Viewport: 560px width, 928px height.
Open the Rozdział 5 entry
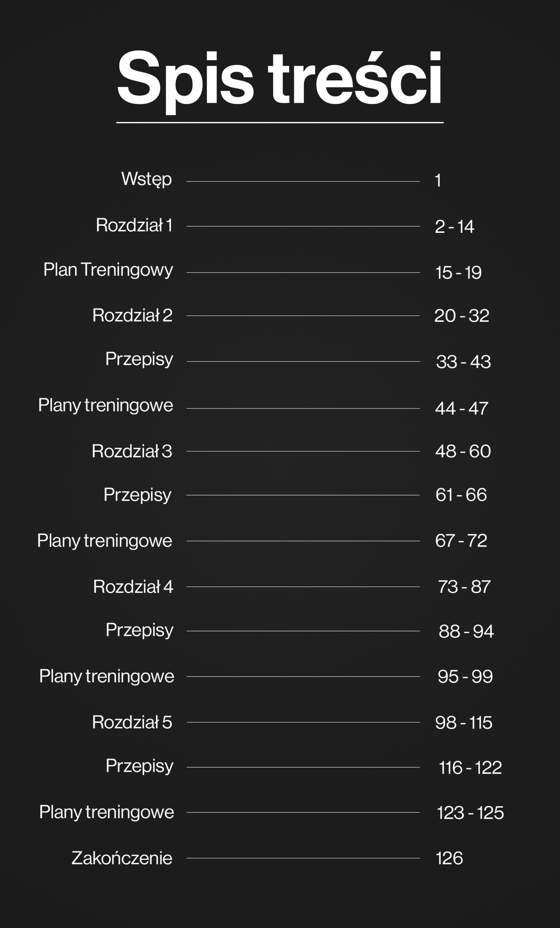pyautogui.click(x=132, y=722)
